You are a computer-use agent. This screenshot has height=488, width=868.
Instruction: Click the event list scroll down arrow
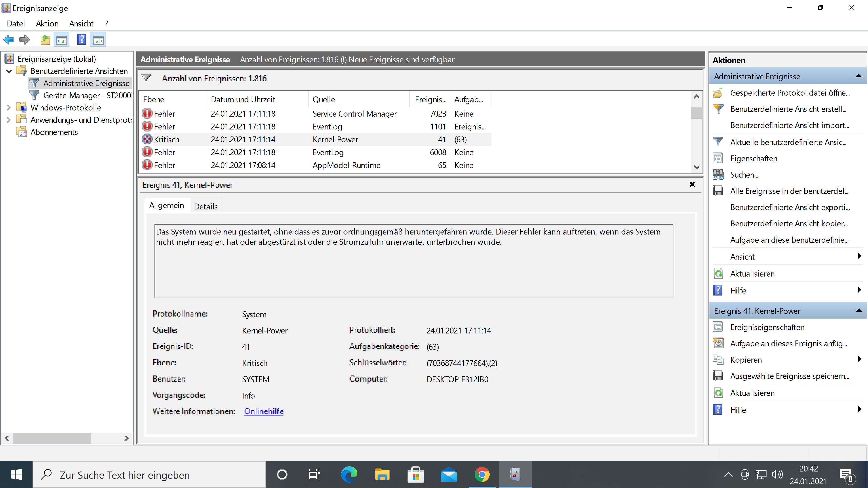coord(696,167)
